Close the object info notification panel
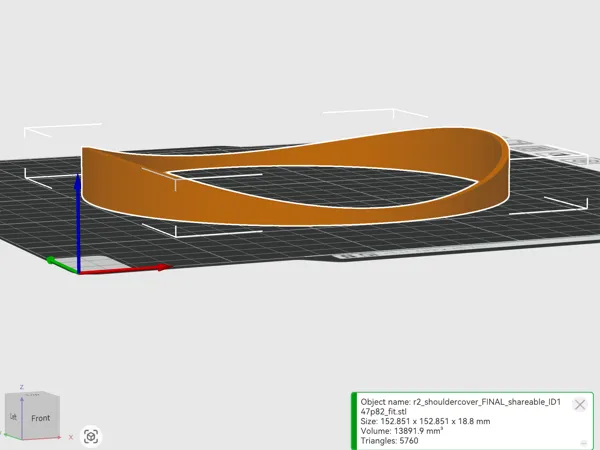Image resolution: width=600 pixels, height=450 pixels. point(580,404)
